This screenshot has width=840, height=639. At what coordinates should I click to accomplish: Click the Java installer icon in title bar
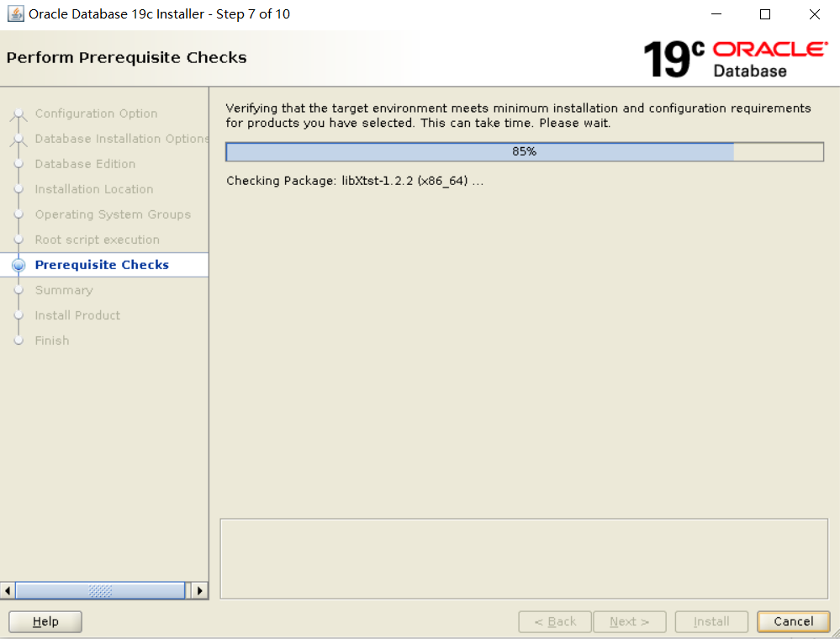click(15, 14)
